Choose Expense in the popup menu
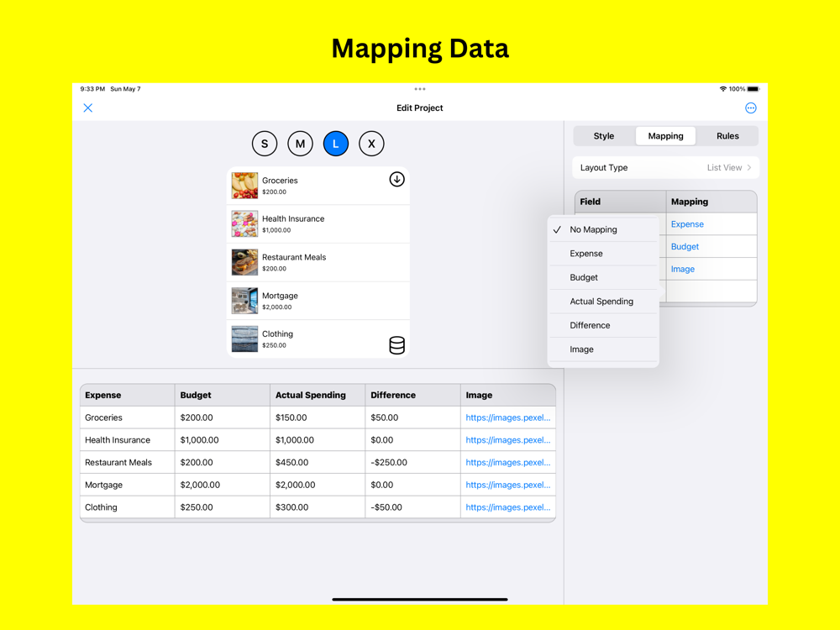Screen dimensions: 840x630 click(603, 254)
